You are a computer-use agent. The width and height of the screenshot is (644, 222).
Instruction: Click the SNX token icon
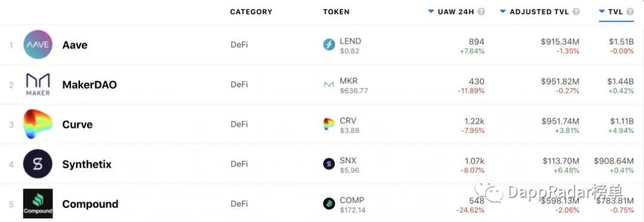click(329, 164)
